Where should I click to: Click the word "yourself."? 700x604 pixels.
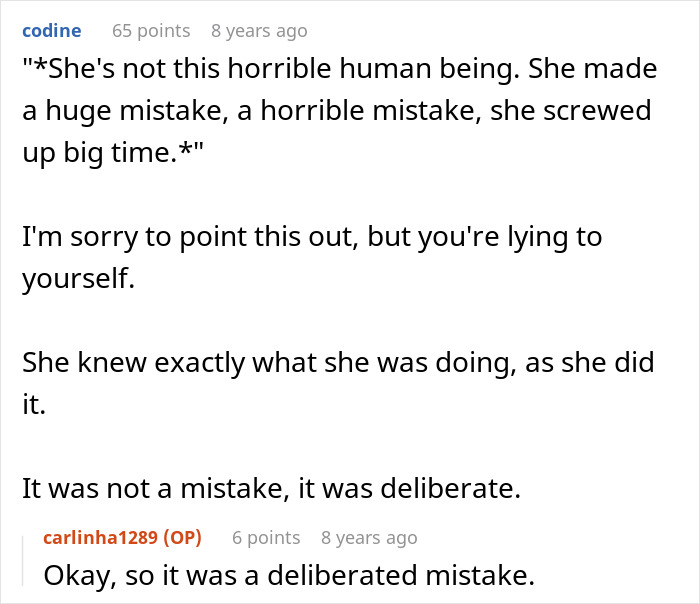tap(79, 279)
